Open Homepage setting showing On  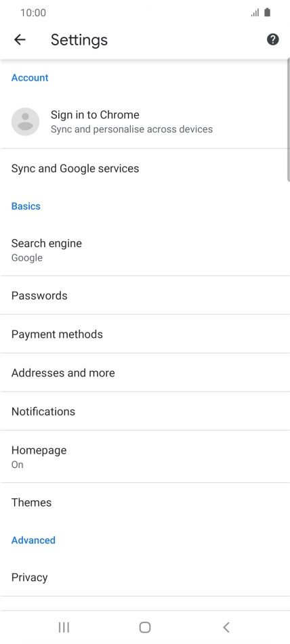point(145,456)
